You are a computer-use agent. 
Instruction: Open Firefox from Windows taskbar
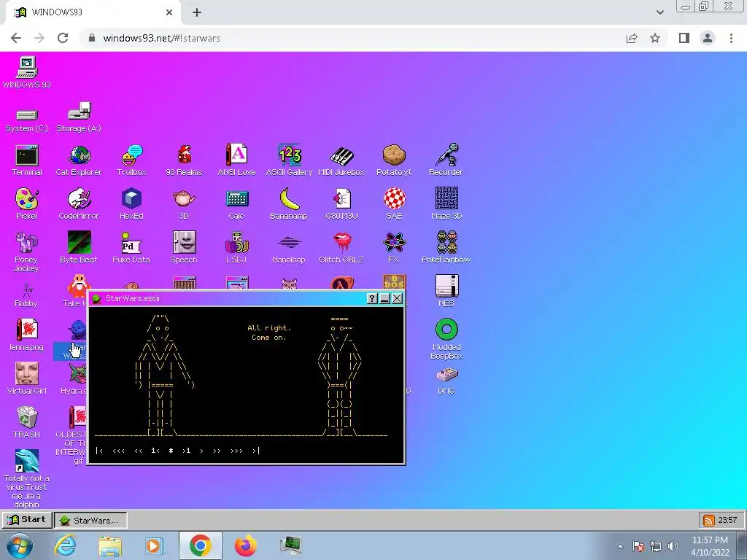(245, 545)
